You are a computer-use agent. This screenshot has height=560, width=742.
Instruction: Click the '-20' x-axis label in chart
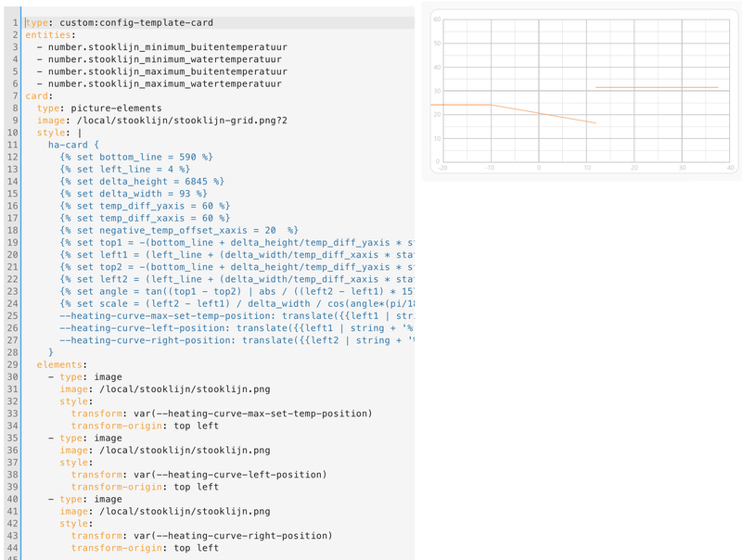442,168
